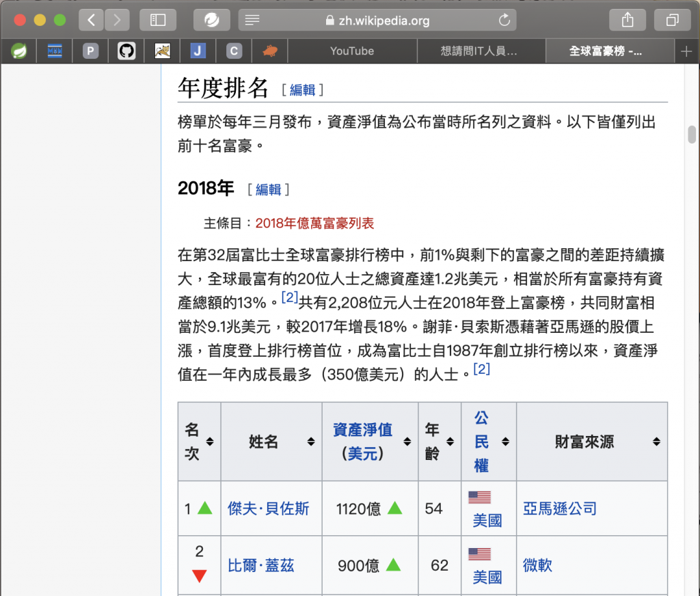The height and width of the screenshot is (596, 700).
Task: Open the blue J pinned tab
Action: (198, 51)
